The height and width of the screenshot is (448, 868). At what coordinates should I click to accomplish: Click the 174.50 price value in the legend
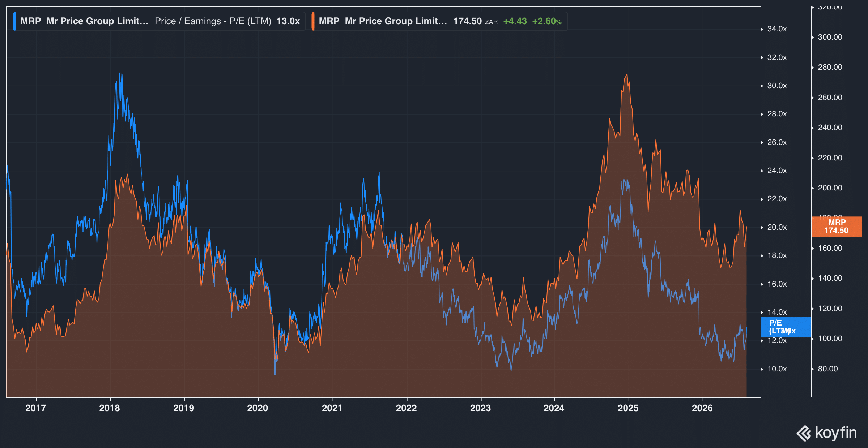(468, 21)
